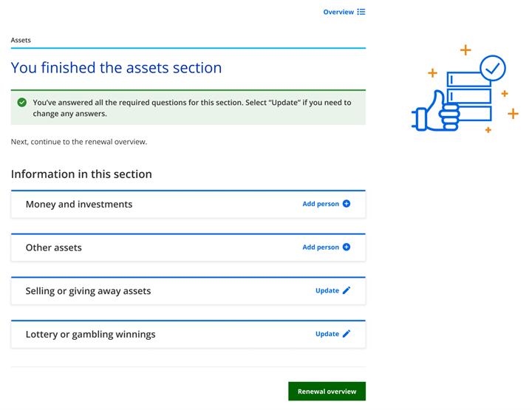Image resolution: width=532 pixels, height=410 pixels.
Task: Click the Assets breadcrumb label
Action: click(x=21, y=40)
